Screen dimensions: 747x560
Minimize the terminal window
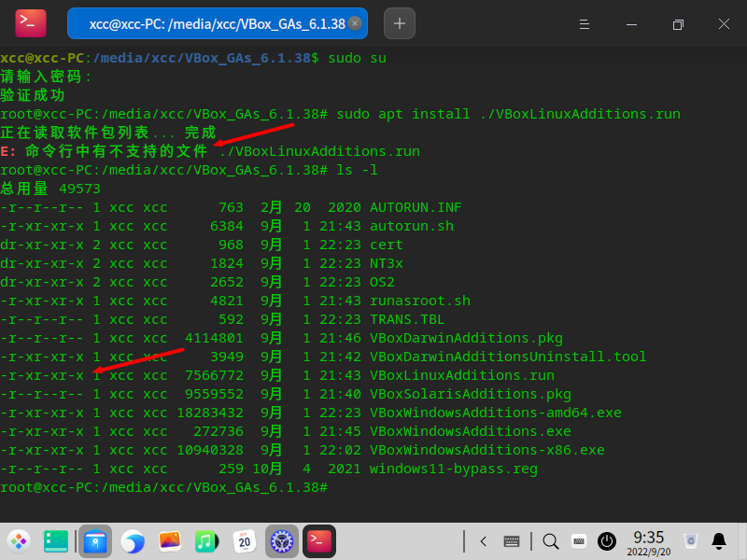point(631,24)
